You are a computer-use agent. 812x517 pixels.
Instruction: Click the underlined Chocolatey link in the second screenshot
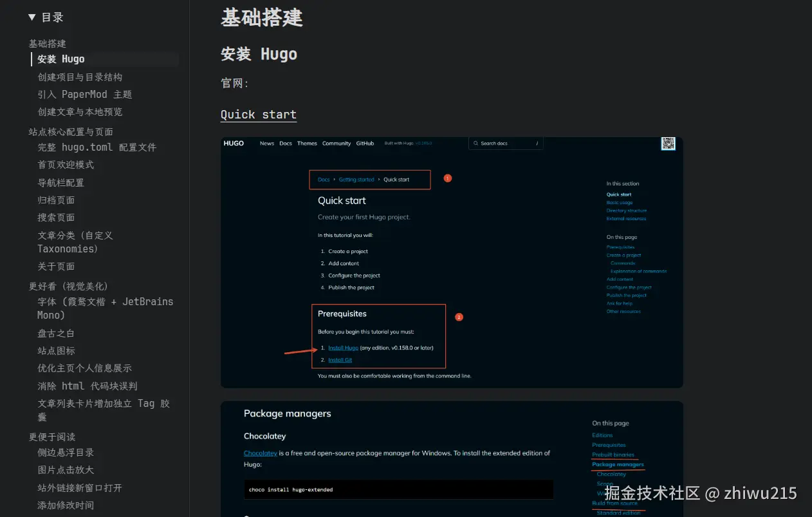point(261,453)
